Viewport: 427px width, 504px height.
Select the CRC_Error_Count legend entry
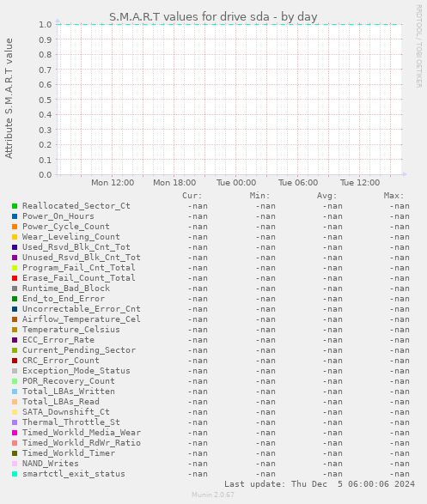(x=61, y=361)
